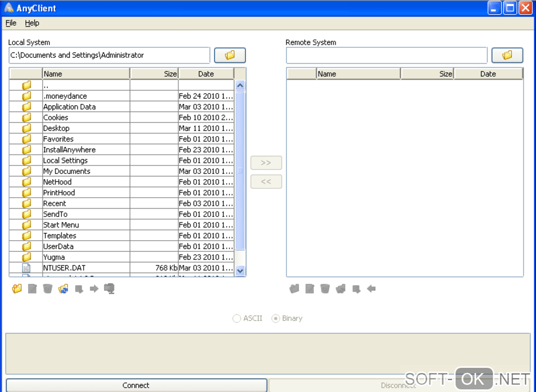536x392 pixels.
Task: Select the UserData folder name
Action: pyautogui.click(x=58, y=246)
